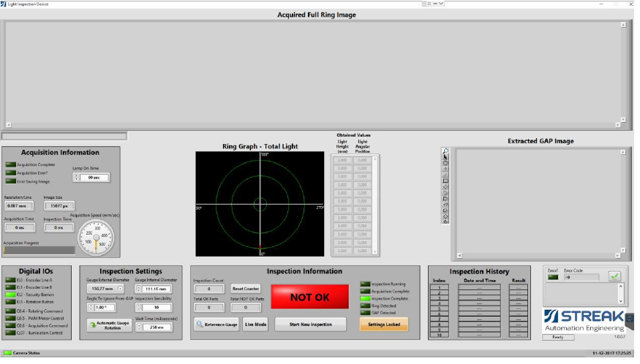Click the Camera Status indicator light
Screen dimensions: 640x364
(x=8, y=354)
